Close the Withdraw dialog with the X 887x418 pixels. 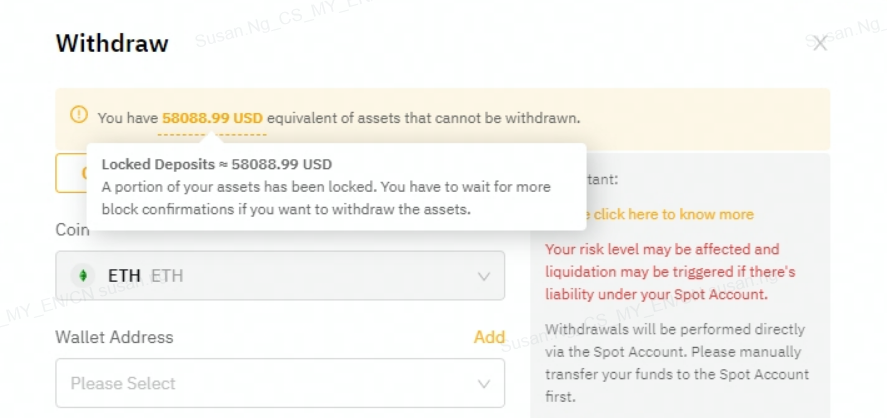point(820,44)
